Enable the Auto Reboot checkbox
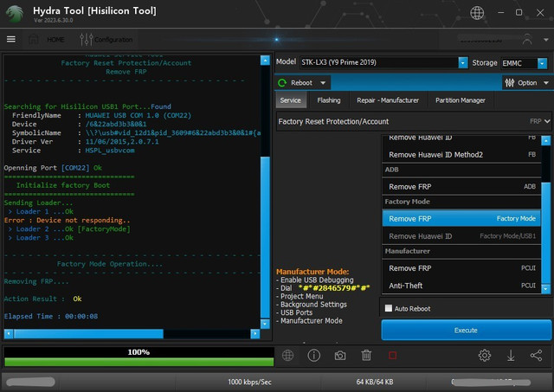 (x=389, y=308)
